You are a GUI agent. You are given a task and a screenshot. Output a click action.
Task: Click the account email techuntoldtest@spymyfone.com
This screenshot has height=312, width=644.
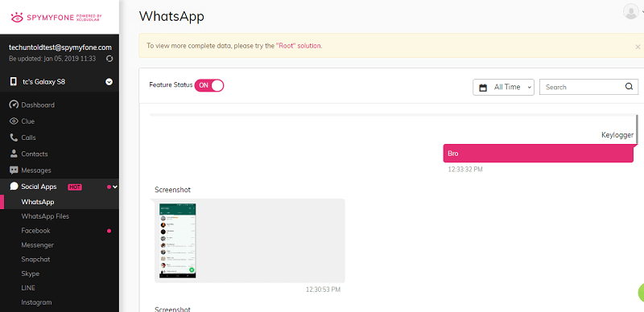click(60, 47)
